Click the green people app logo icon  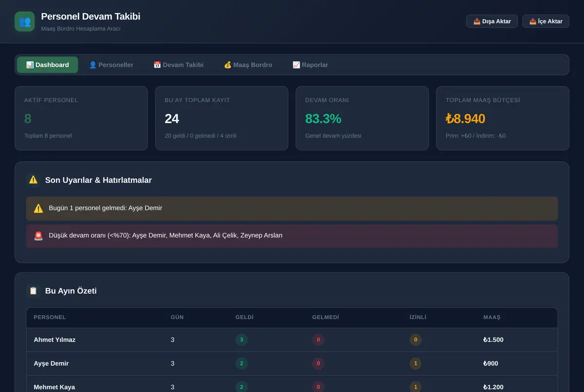pos(24,21)
